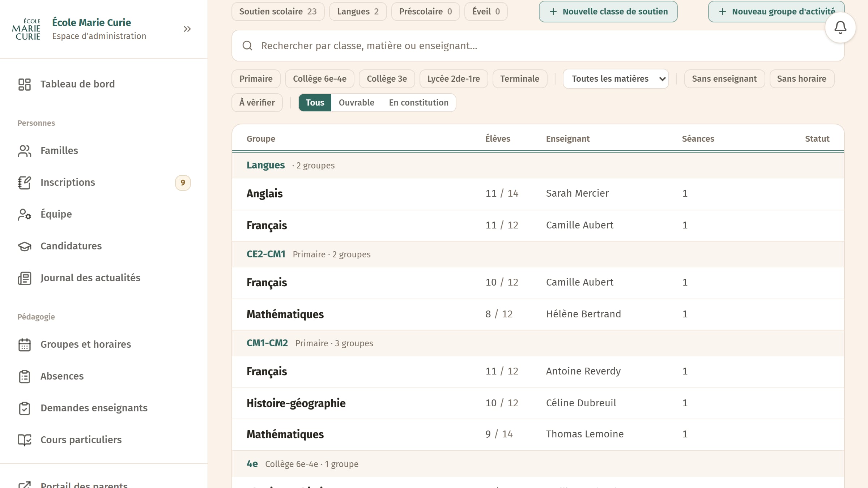Collapse the Langues group section
This screenshot has height=488, width=868.
538,166
